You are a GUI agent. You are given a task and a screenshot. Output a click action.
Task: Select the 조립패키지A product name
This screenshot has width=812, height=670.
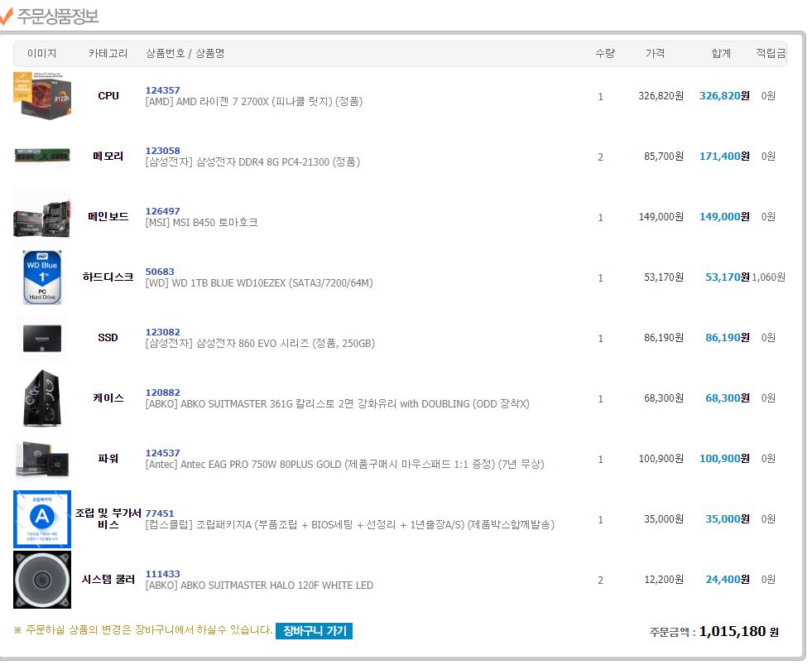coord(349,525)
